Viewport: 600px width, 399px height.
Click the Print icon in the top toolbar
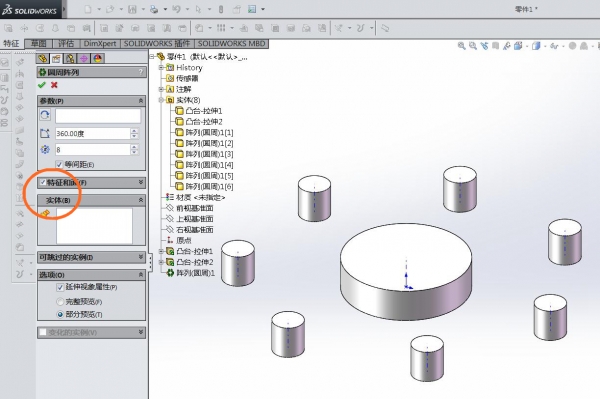[x=154, y=9]
